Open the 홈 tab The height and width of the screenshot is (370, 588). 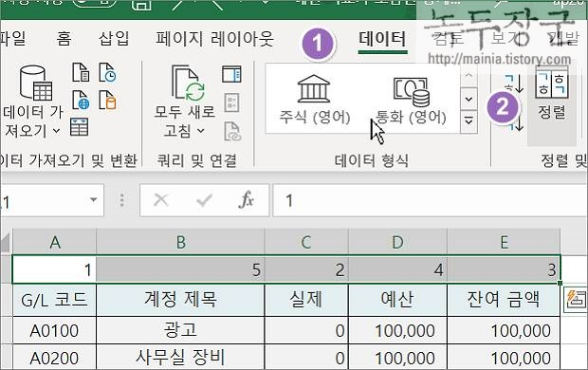click(64, 38)
